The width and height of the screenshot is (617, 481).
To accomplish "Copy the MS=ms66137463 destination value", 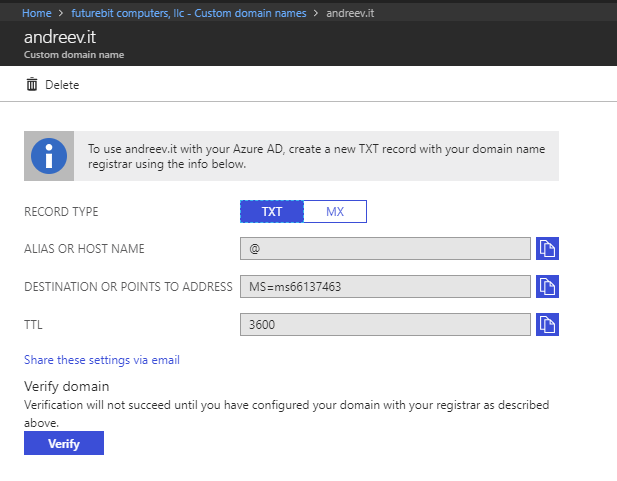I will 547,287.
